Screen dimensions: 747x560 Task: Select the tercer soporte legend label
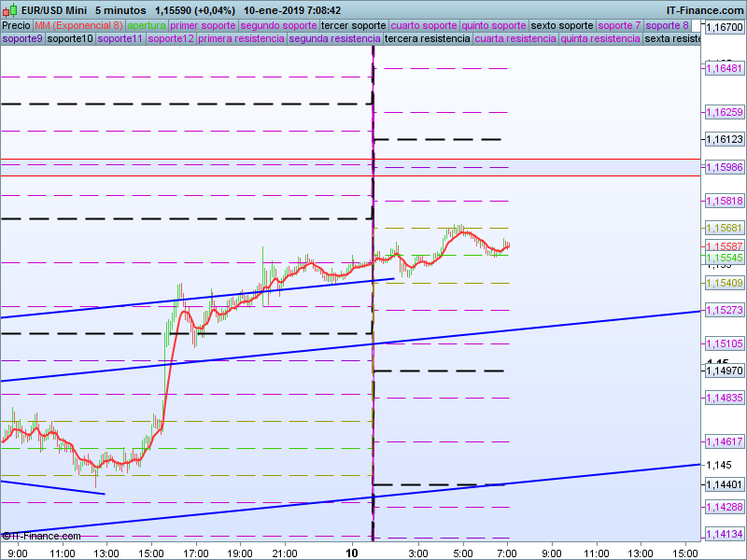tap(353, 25)
